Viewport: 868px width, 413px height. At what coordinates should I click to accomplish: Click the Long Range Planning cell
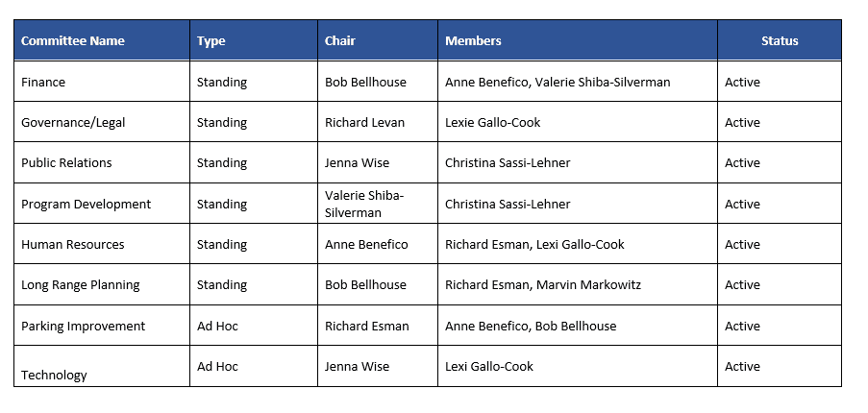[x=80, y=285]
